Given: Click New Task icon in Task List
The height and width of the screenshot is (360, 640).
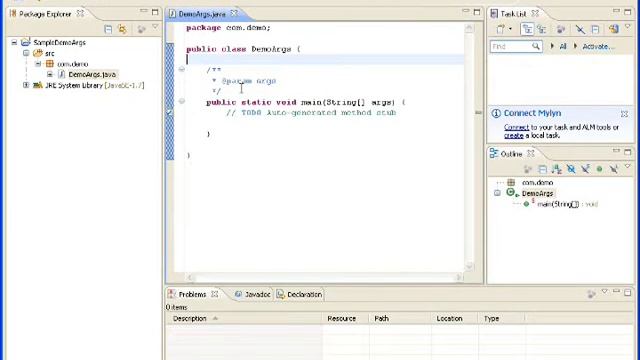Looking at the screenshot, I should coord(501,29).
